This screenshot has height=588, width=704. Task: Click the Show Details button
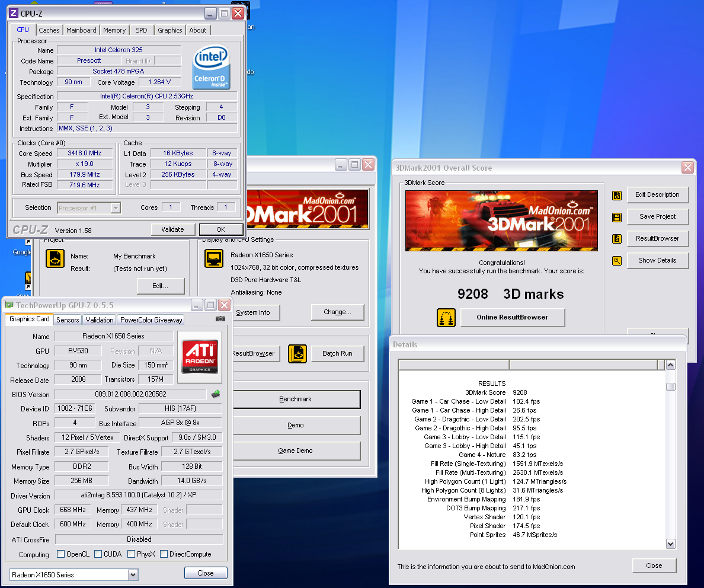point(658,261)
